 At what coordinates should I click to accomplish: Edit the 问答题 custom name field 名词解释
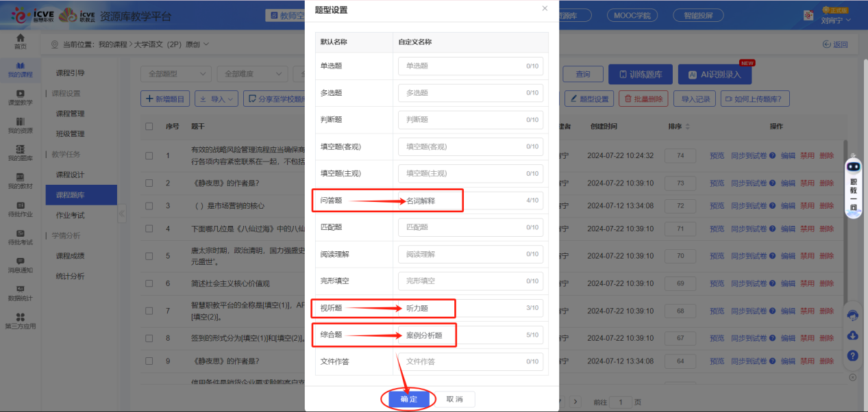point(471,200)
